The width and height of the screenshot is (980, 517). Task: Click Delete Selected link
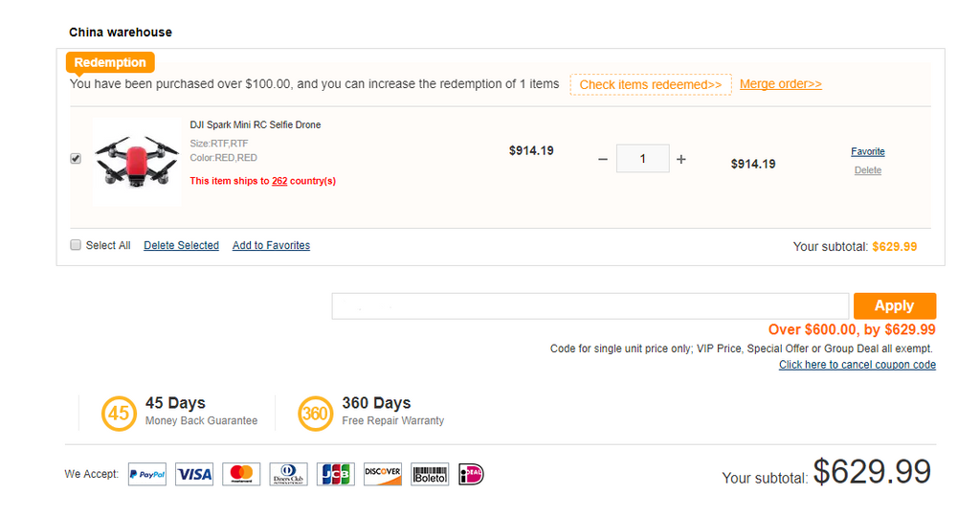point(181,246)
